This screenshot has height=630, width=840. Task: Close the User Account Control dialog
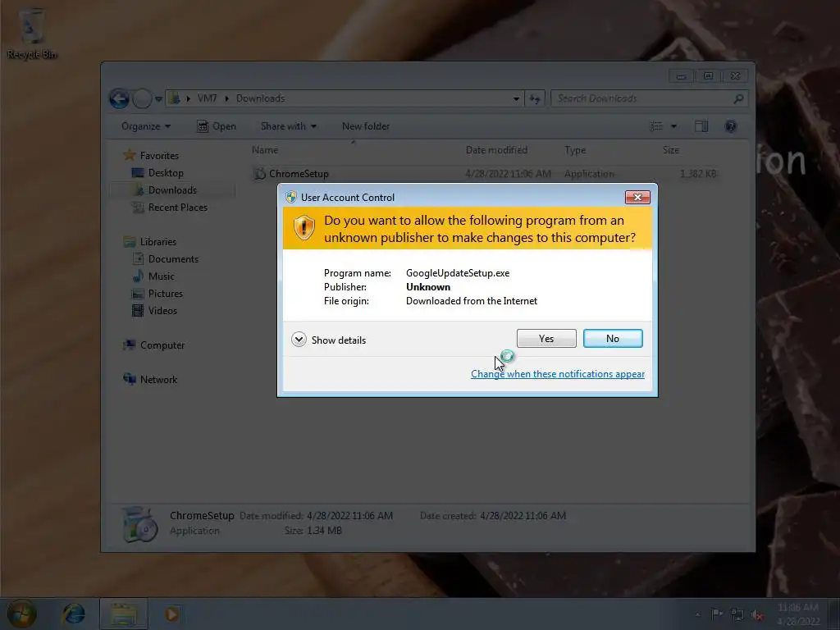(637, 197)
